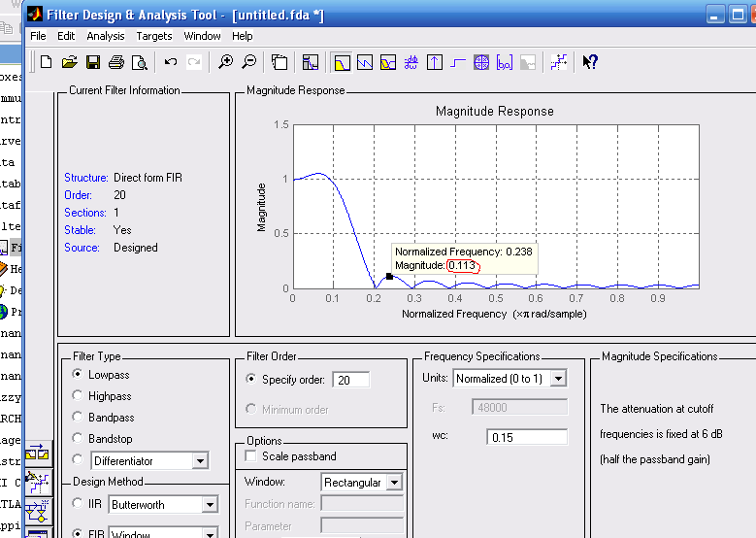756x538 pixels.
Task: Click "The attenuation at cutoff" text
Action: tap(657, 409)
